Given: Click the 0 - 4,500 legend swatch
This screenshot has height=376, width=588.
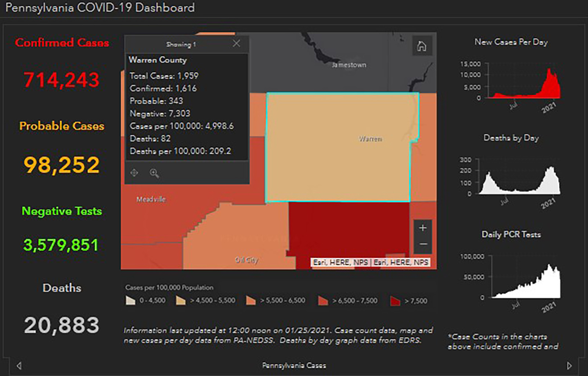Looking at the screenshot, I should click(x=130, y=300).
